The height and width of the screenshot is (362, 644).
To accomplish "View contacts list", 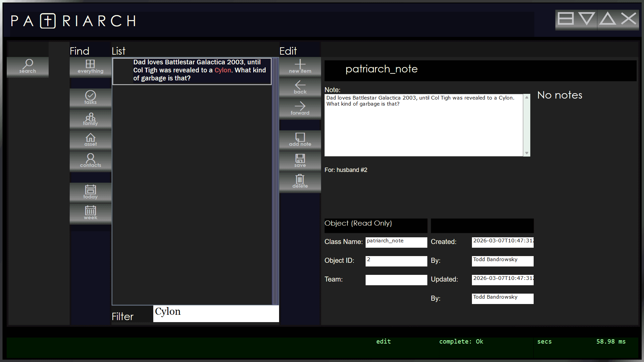I will click(90, 161).
